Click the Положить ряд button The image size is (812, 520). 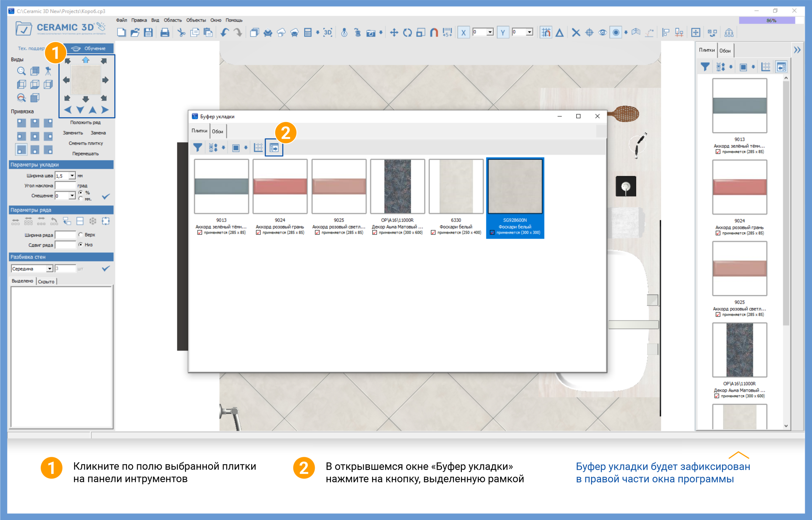point(85,122)
